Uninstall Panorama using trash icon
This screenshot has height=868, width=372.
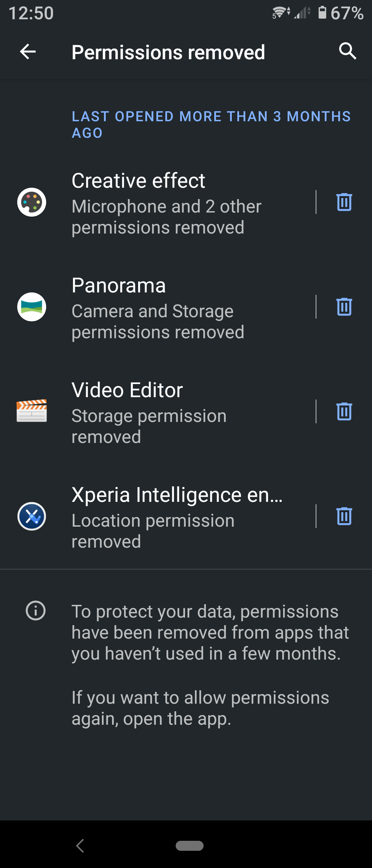pos(344,307)
